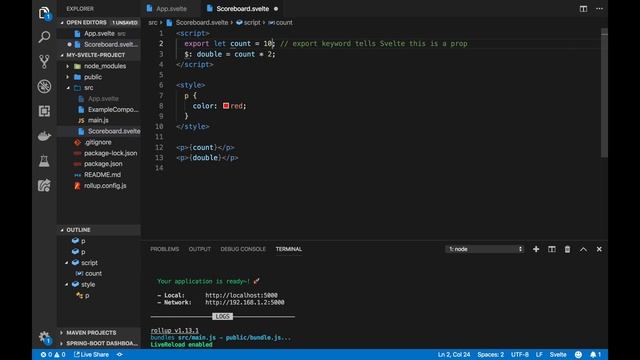Switch to the App.svelte editor tab
Screen dimensions: 640x360
click(171, 9)
